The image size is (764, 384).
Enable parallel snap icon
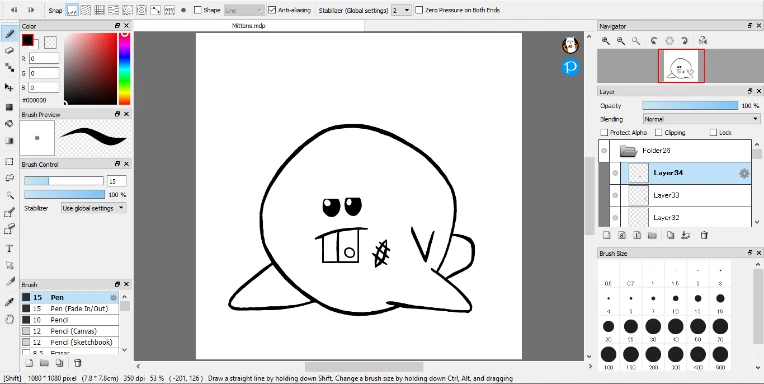pos(86,10)
